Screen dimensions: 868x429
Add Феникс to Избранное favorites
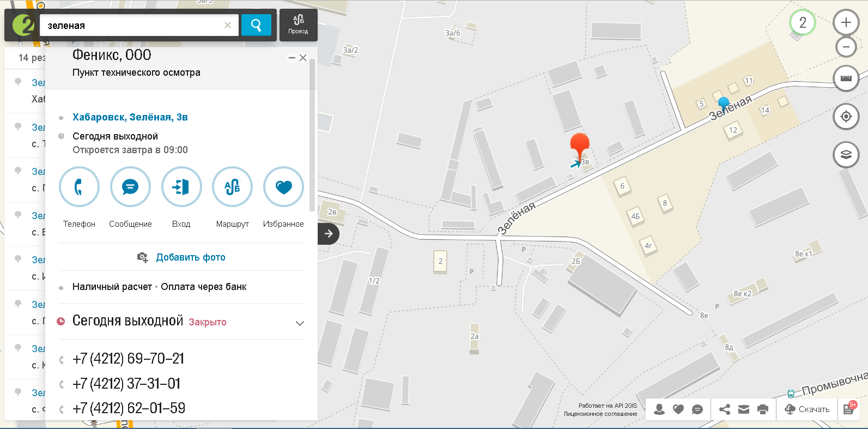(x=283, y=187)
